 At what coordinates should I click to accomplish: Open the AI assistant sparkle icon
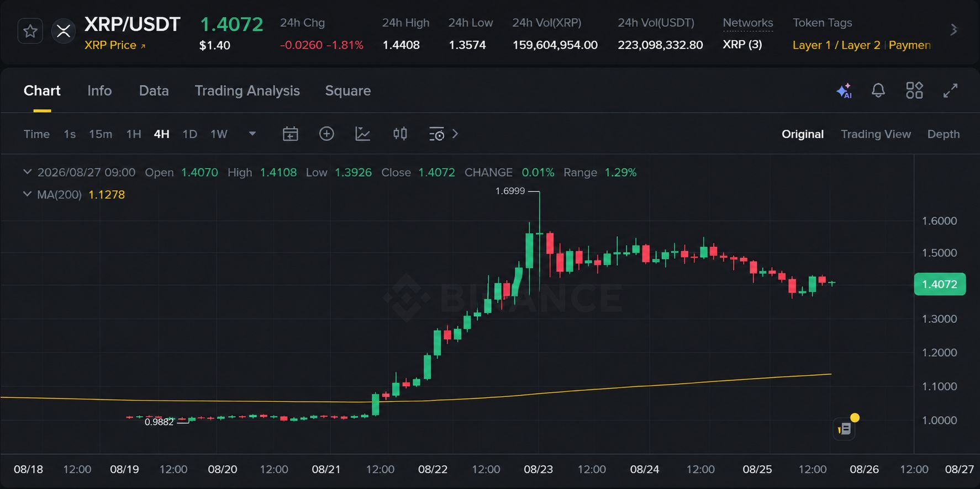[x=844, y=91]
